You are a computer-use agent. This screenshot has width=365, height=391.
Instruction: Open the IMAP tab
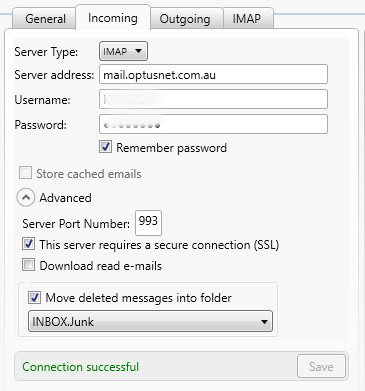pyautogui.click(x=247, y=19)
